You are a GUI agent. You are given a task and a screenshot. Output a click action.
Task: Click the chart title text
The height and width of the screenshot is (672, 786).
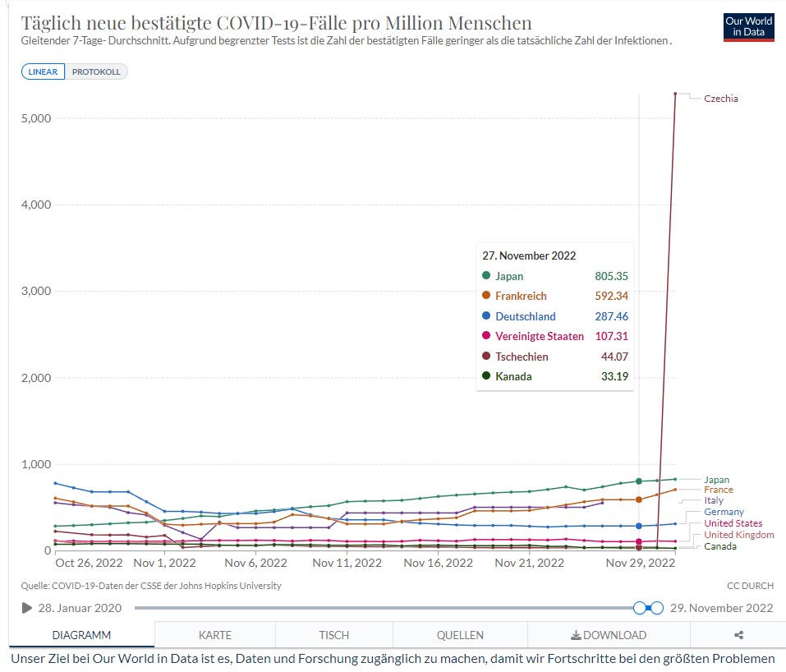276,23
